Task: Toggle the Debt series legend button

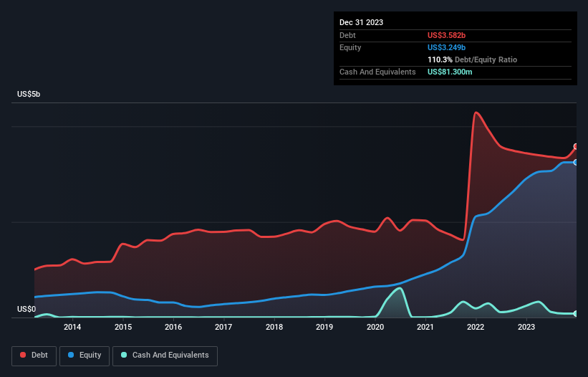Action: click(x=34, y=355)
